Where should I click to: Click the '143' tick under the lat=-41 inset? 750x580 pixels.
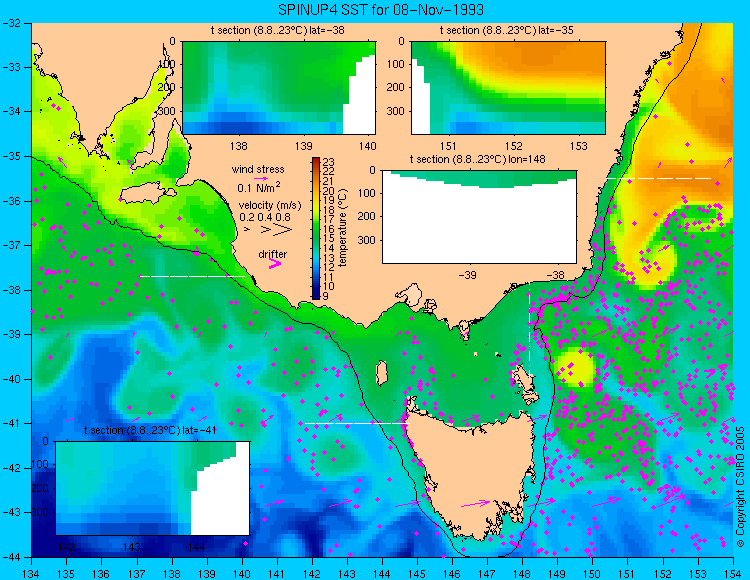[132, 547]
